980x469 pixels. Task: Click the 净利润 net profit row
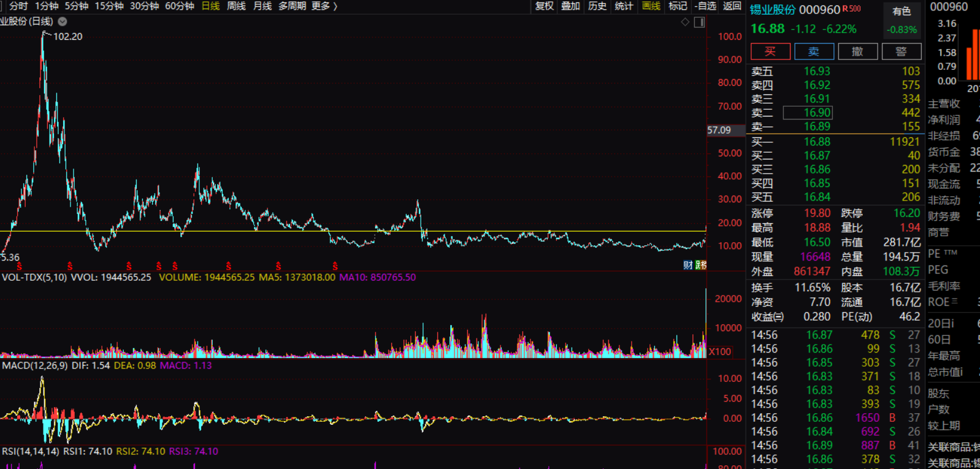(x=944, y=120)
